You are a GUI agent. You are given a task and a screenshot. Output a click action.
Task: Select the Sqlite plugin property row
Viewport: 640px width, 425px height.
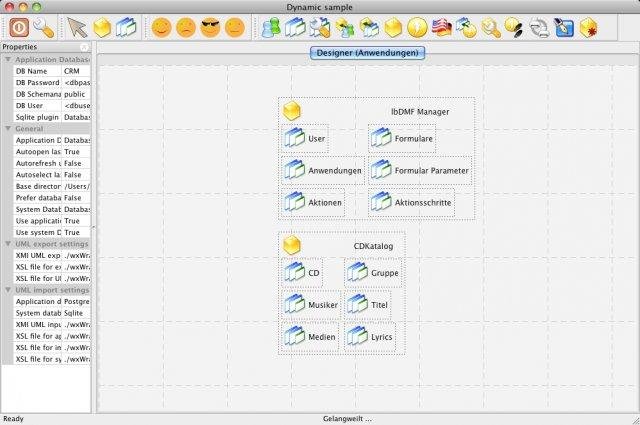click(52, 117)
